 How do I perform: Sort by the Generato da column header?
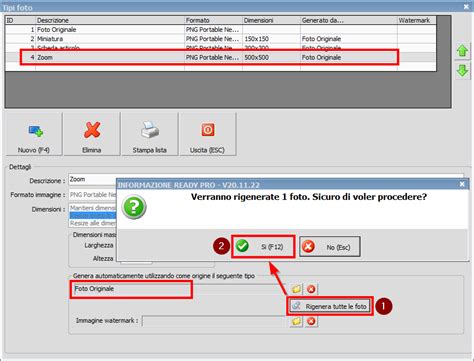tap(349, 20)
